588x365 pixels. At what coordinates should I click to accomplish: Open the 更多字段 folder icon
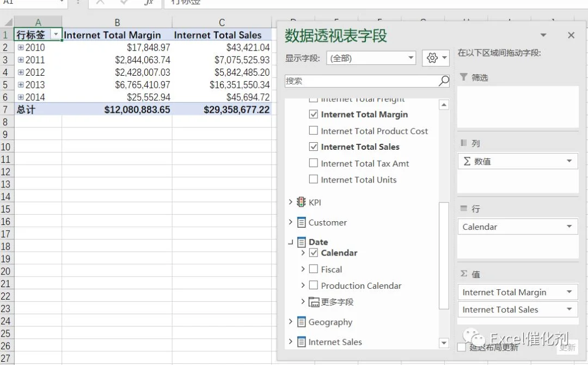[314, 302]
